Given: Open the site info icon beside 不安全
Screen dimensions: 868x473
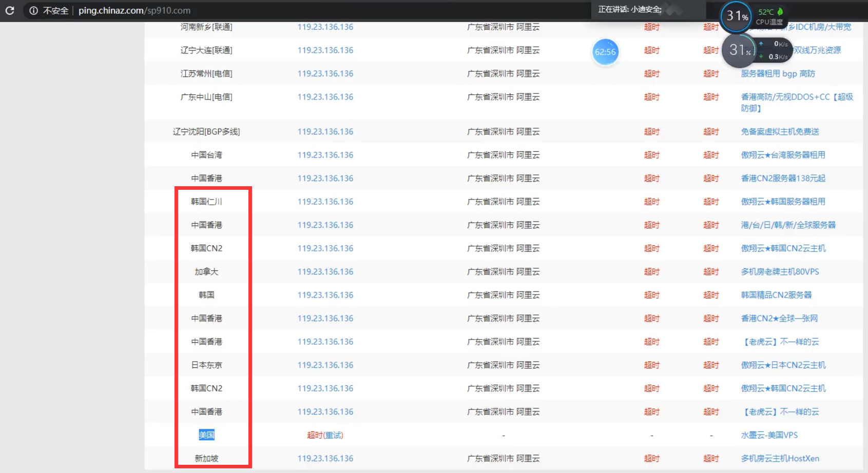Looking at the screenshot, I should [33, 10].
